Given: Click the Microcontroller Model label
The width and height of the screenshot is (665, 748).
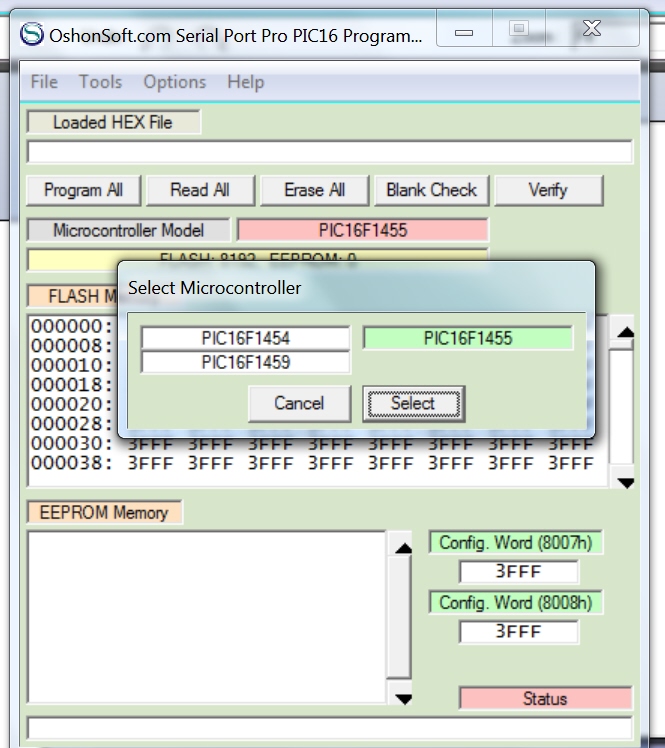Looking at the screenshot, I should tap(128, 230).
